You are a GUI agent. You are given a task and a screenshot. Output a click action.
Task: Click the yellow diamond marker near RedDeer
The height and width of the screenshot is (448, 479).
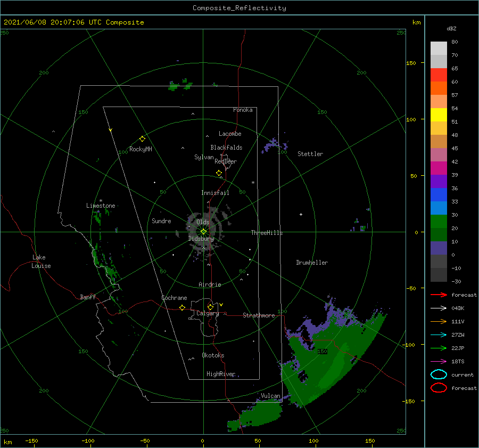219,173
